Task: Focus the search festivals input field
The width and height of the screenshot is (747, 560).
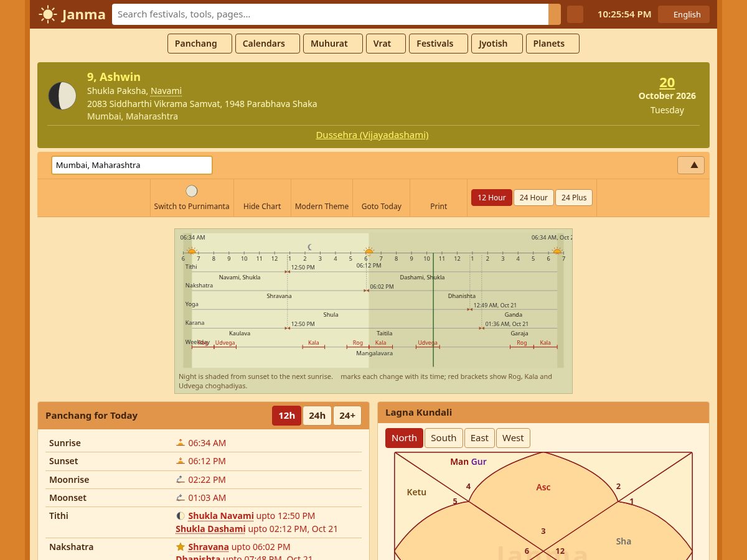Action: click(x=330, y=14)
